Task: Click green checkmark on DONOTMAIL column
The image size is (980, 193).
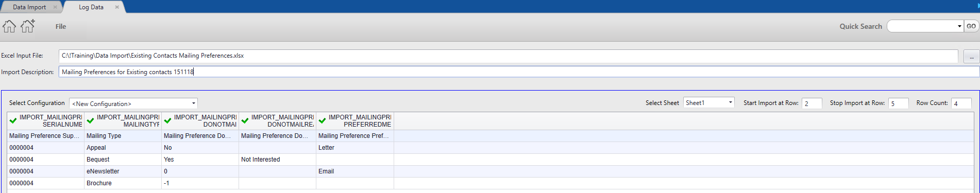Action: coord(168,121)
